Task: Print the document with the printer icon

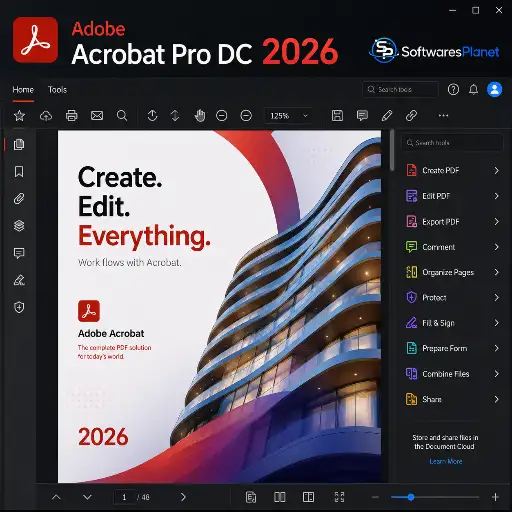Action: (71, 116)
